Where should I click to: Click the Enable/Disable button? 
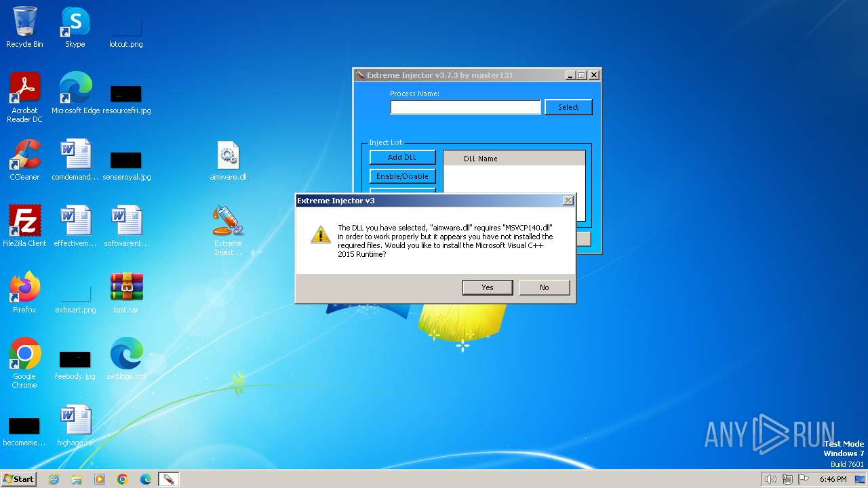(x=402, y=176)
